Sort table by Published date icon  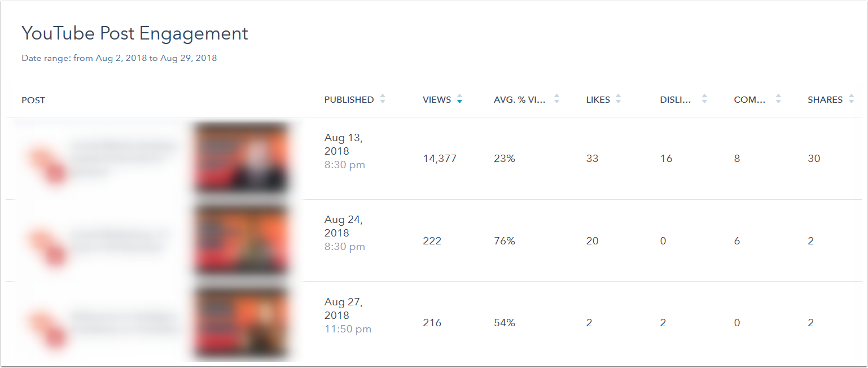pos(383,99)
